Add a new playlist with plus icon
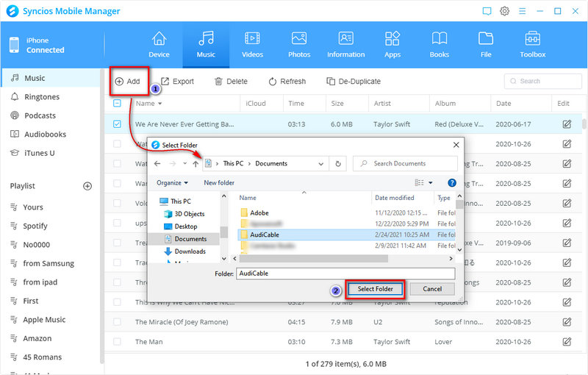 click(x=87, y=186)
